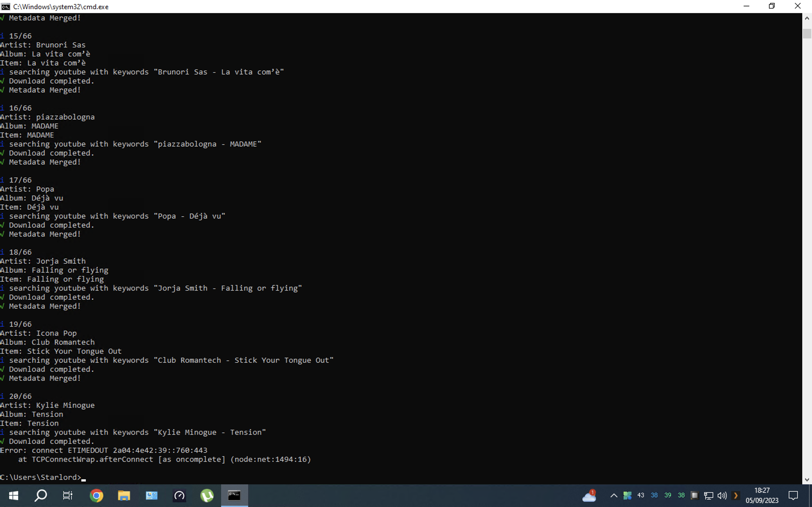Open Task View

(x=68, y=496)
